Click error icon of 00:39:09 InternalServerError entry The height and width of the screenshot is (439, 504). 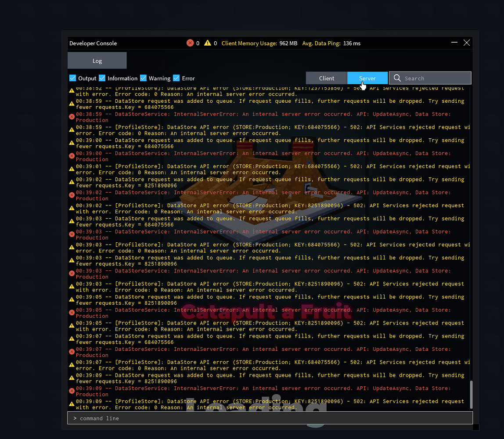(72, 391)
